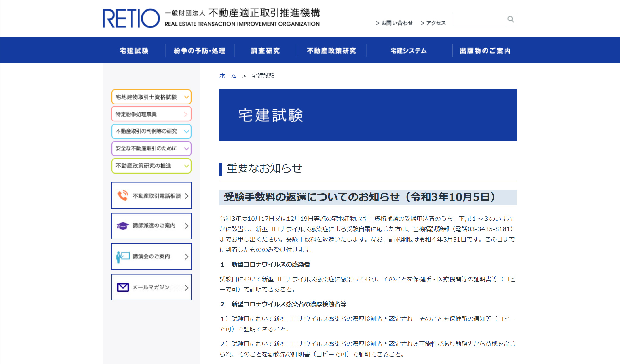Select the phone icon for 不動産取引電話相談

click(x=123, y=195)
